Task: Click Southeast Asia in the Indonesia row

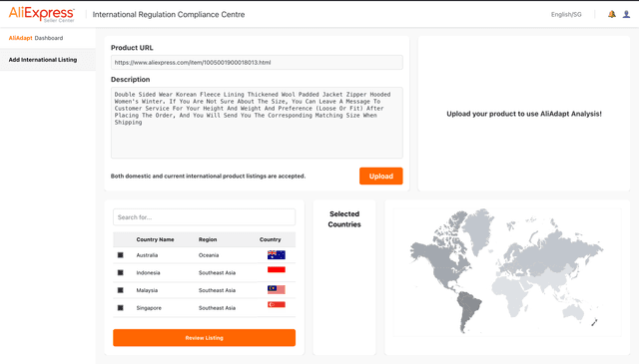Action: pyautogui.click(x=218, y=273)
